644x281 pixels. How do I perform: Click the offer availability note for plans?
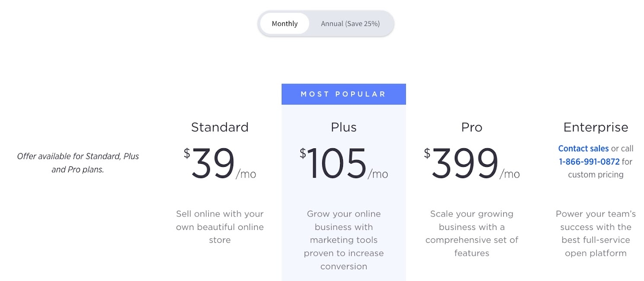click(x=78, y=163)
